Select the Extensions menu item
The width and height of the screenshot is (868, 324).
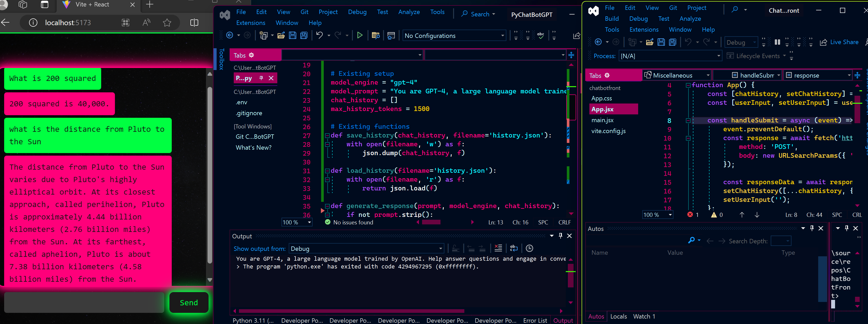coord(251,23)
